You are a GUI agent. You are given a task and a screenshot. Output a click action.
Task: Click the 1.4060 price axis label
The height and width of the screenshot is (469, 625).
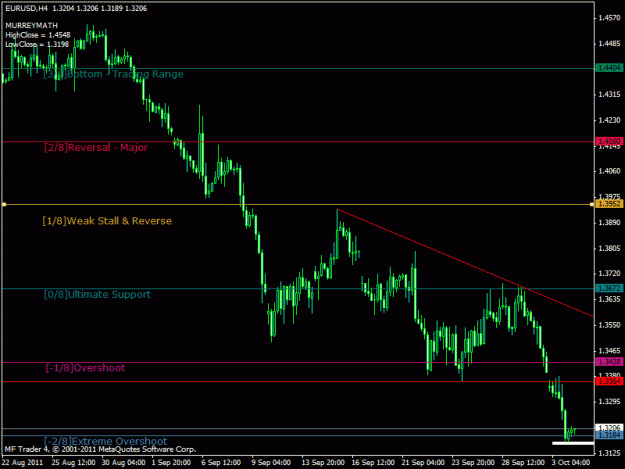tap(610, 171)
